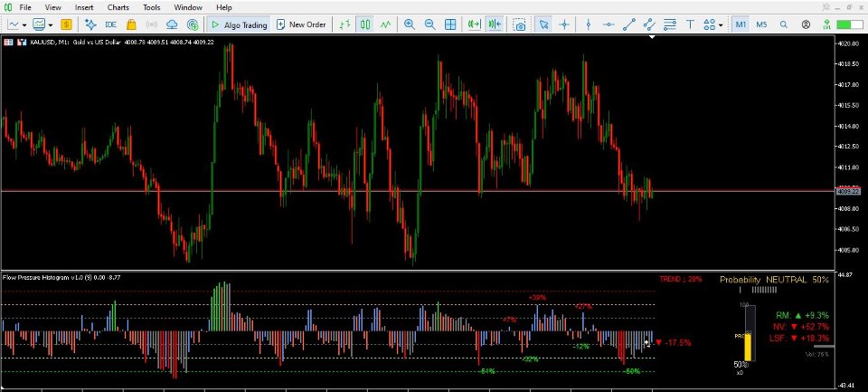Click the new chart line icon
The width and height of the screenshot is (868, 392).
(x=14, y=25)
